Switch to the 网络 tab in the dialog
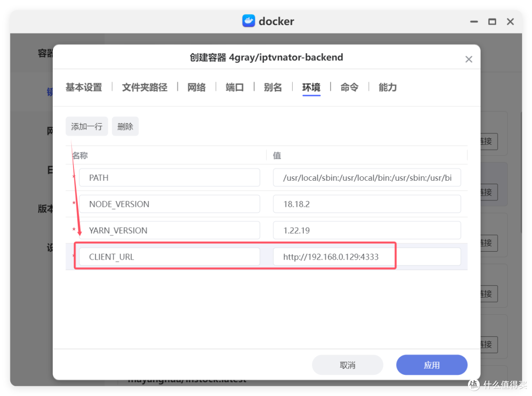 (x=196, y=87)
